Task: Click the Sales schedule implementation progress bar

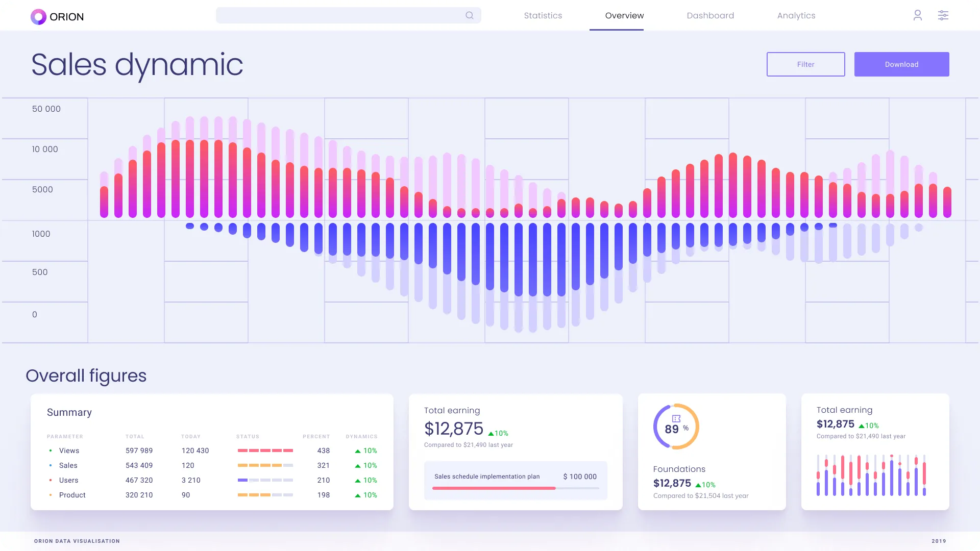Action: click(x=516, y=488)
